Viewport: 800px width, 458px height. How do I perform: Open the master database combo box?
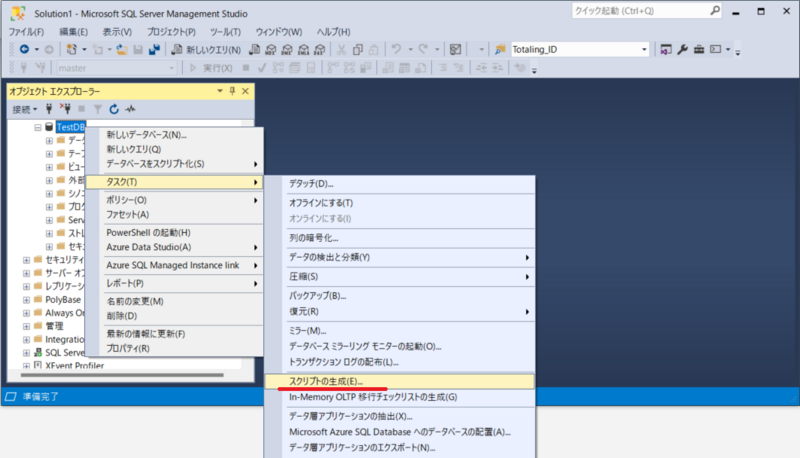coord(116,68)
